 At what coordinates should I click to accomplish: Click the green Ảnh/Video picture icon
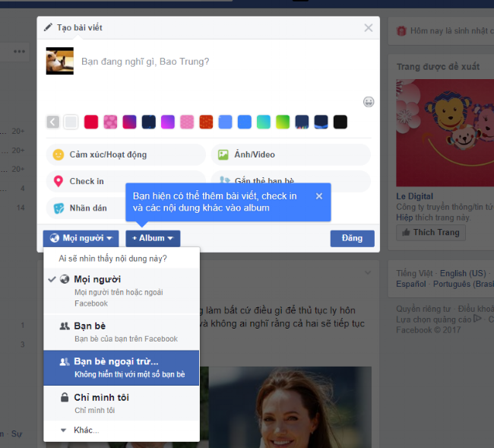point(223,154)
